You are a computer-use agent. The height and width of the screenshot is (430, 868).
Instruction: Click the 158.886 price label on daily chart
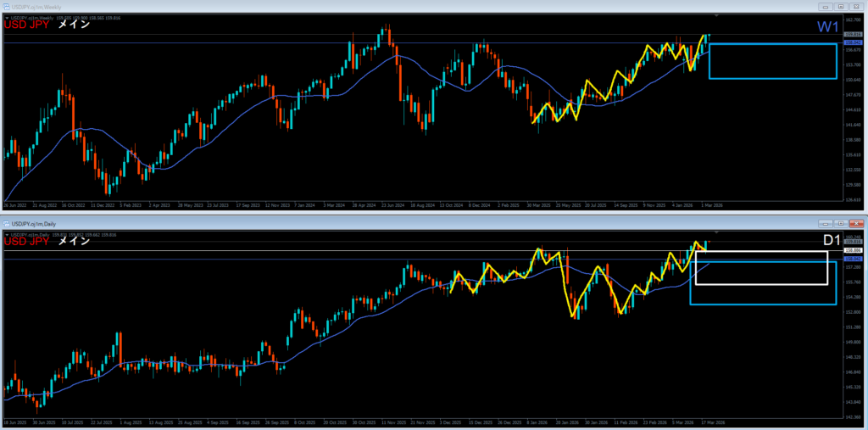pos(853,251)
